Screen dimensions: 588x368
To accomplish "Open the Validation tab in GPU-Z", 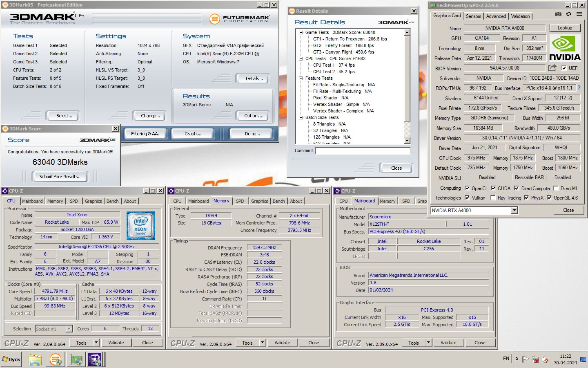I will pos(520,16).
